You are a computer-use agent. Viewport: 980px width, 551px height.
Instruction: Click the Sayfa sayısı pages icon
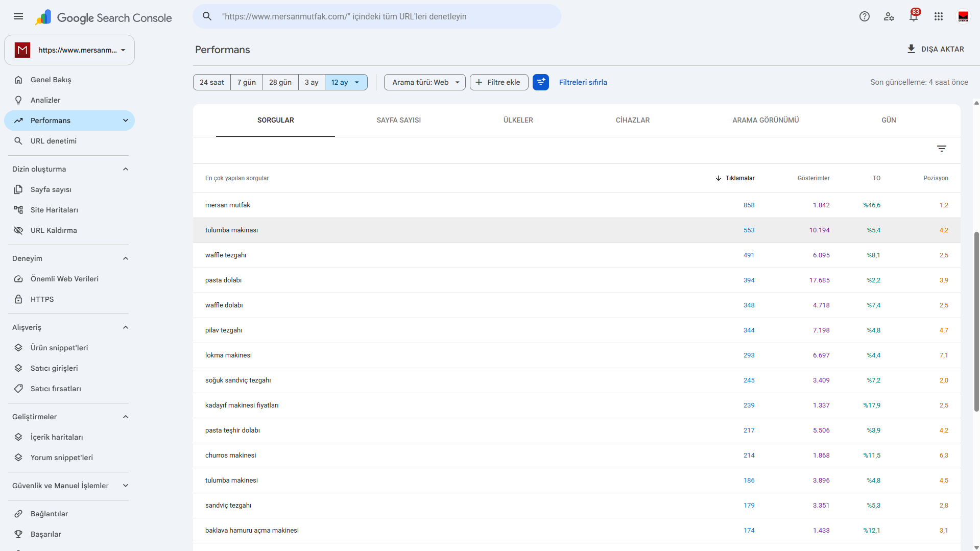18,189
